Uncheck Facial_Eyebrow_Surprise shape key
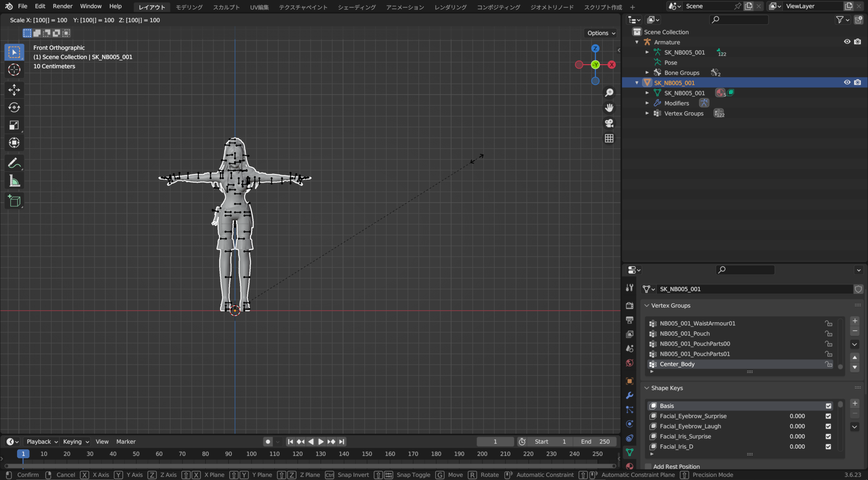 point(828,417)
